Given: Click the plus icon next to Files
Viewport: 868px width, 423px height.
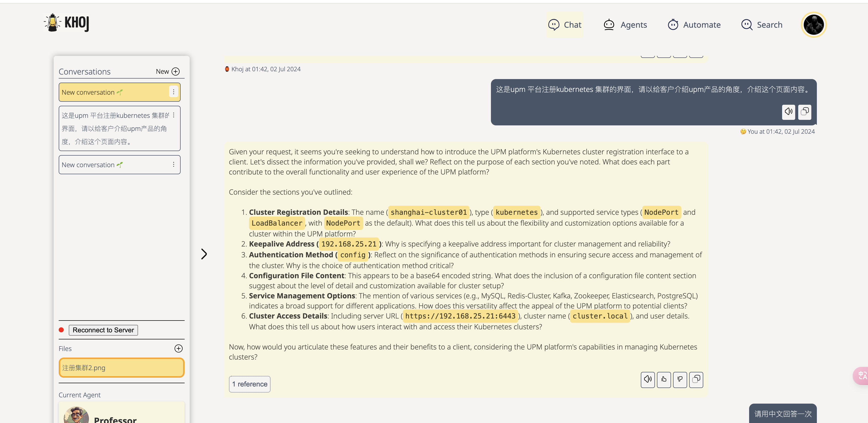Looking at the screenshot, I should click(178, 348).
